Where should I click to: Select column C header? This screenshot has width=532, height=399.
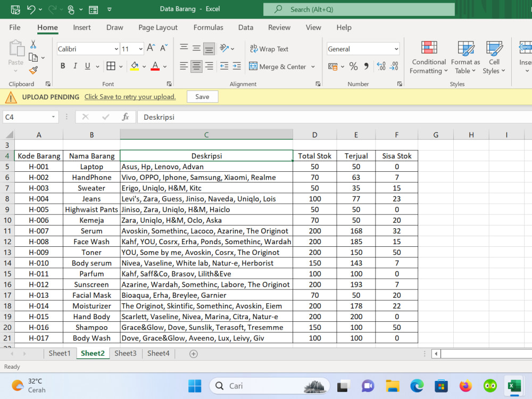[x=206, y=135]
